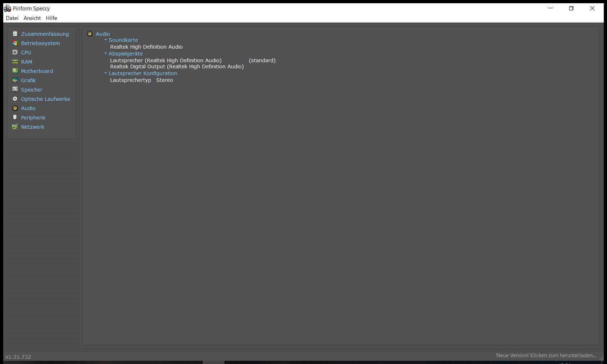The width and height of the screenshot is (607, 364).
Task: Collapse the Lautsprecher Konfiguration node
Action: coord(105,73)
